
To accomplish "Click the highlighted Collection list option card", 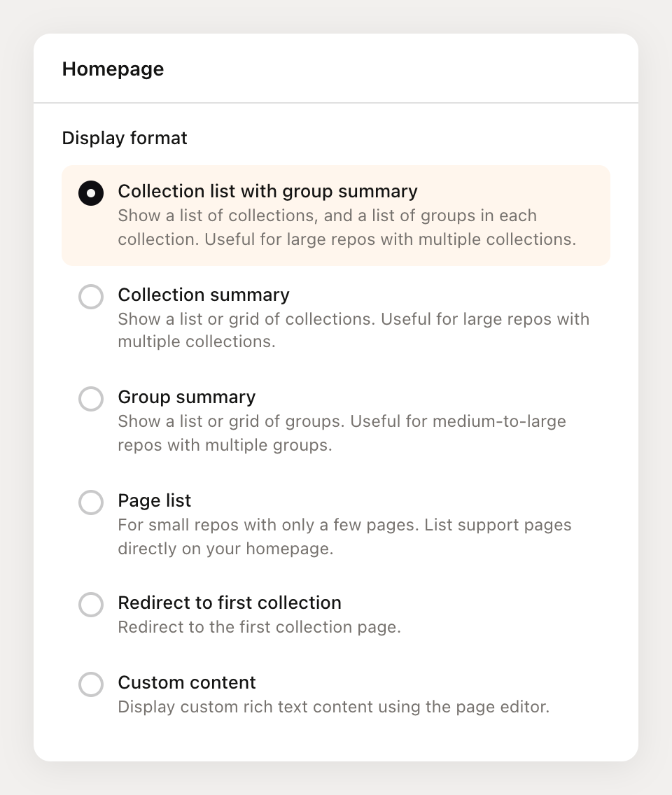I will 336,215.
